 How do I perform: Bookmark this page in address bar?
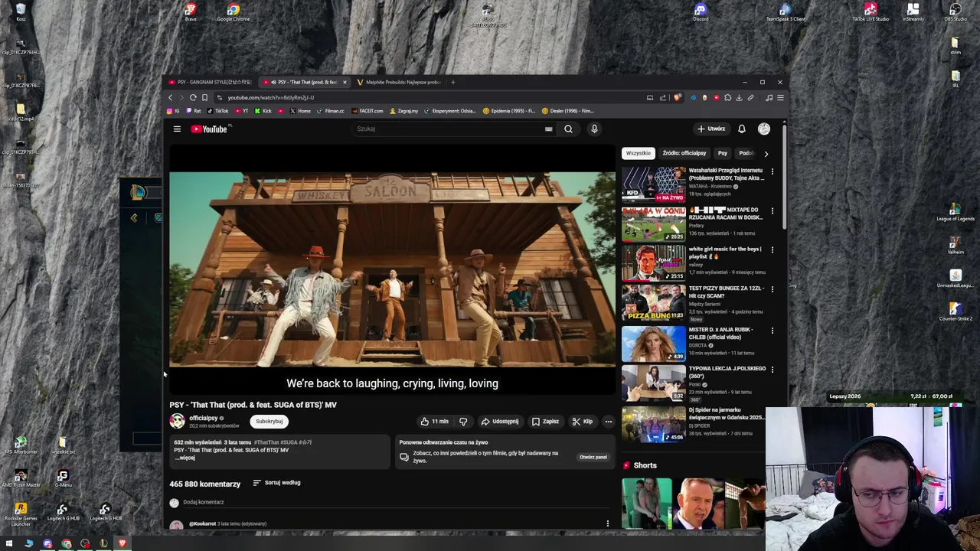[x=204, y=97]
